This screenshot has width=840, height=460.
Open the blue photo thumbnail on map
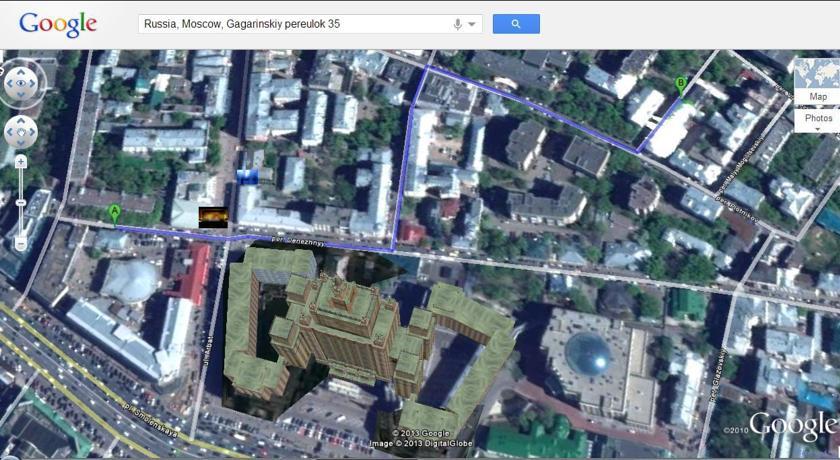(247, 176)
